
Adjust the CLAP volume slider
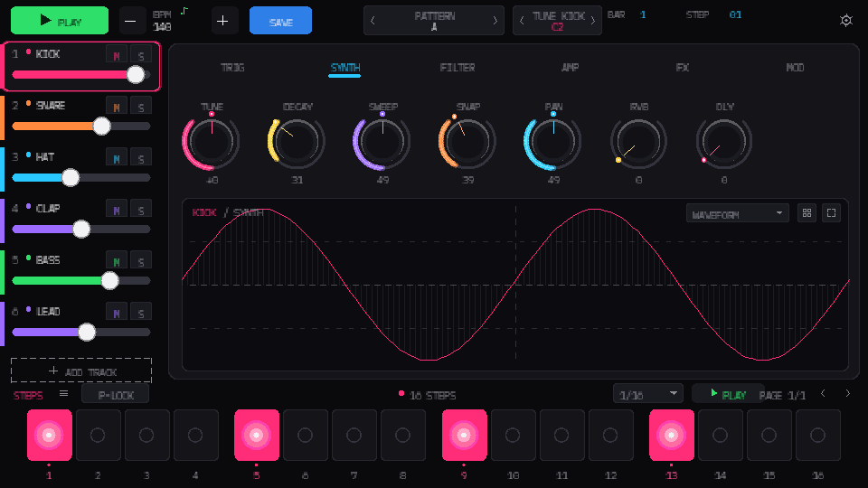80,229
